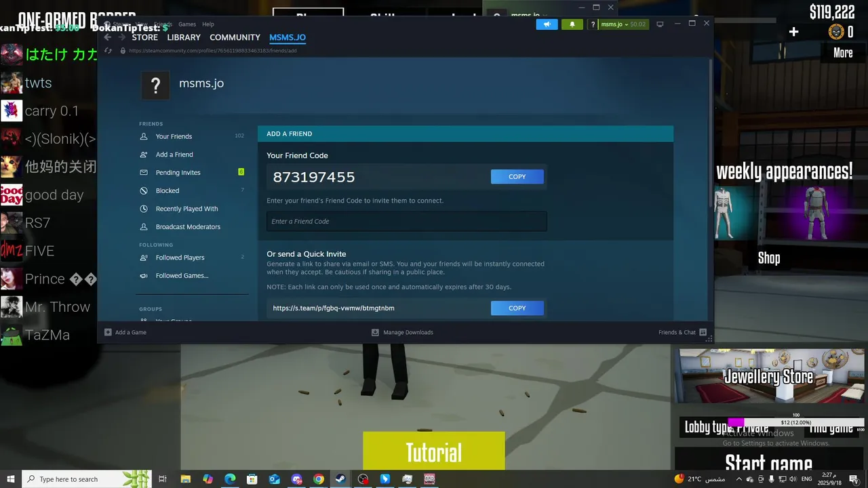Select the Jewellery Store level thumbnail
Screen dimensions: 868x488
point(772,376)
